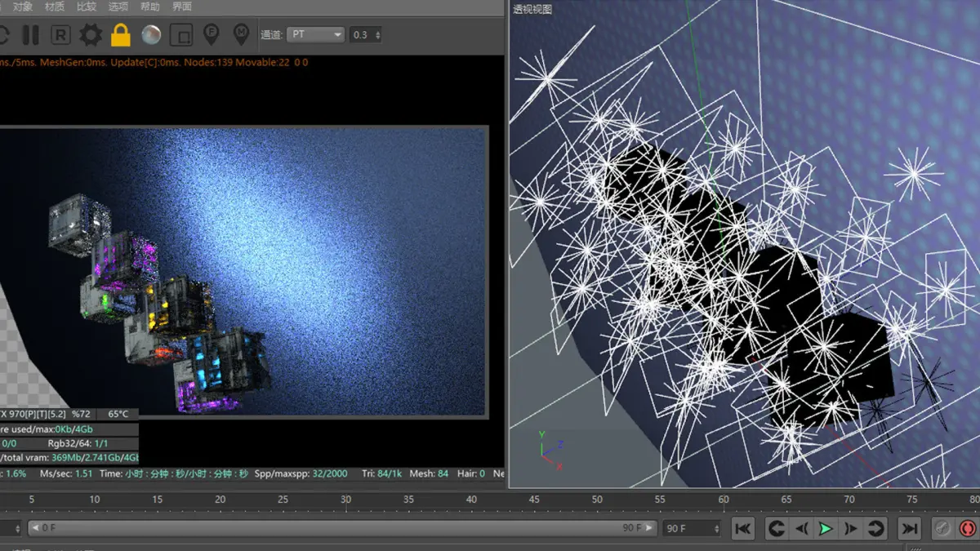Click the 90 F end frame field
Screen dimensions: 980x551
(692, 529)
